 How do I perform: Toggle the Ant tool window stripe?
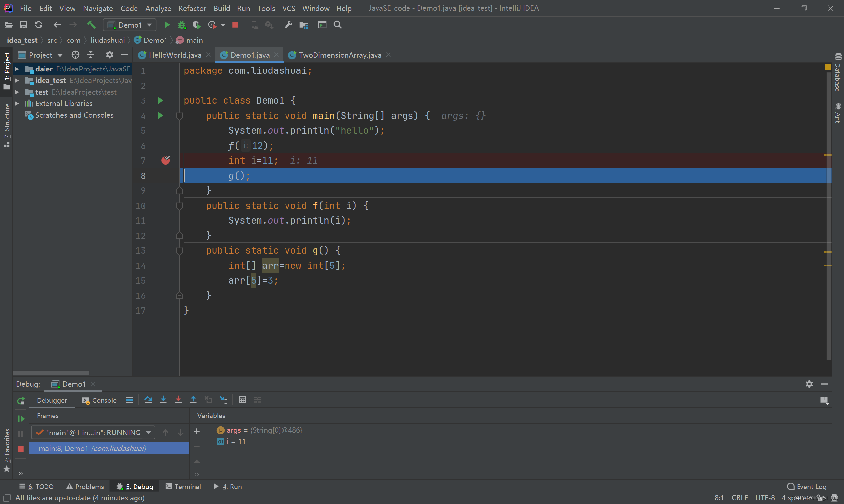tap(838, 112)
